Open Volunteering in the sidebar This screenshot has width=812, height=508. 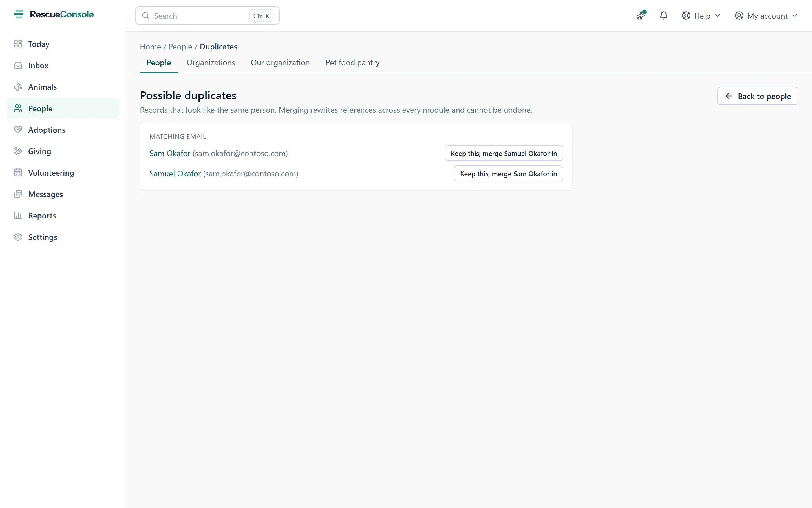(x=63, y=173)
